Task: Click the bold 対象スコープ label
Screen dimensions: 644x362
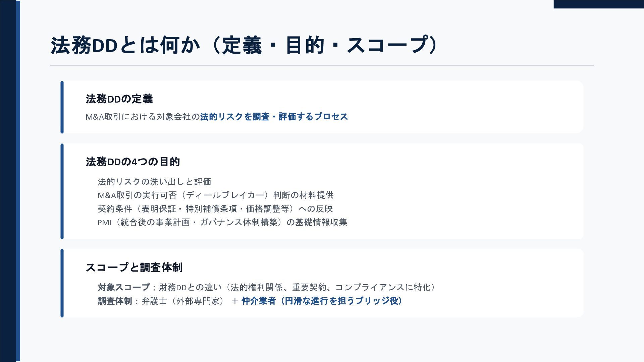Action: pos(124,287)
